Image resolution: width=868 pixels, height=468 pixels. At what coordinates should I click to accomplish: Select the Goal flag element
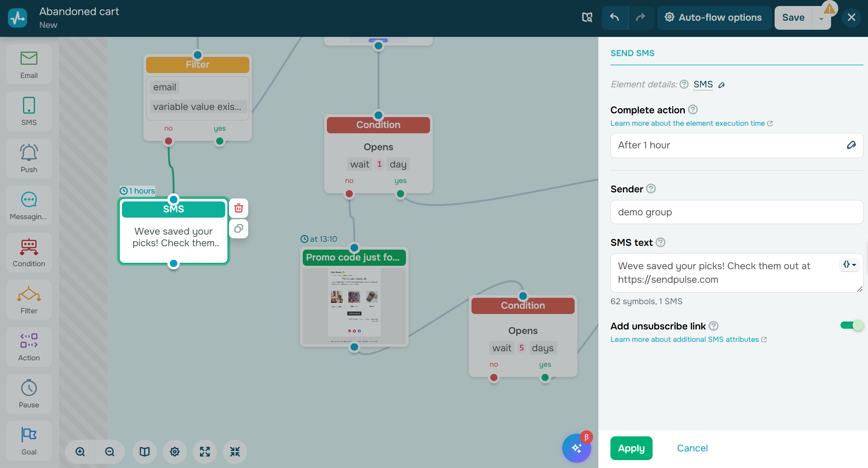coord(29,441)
